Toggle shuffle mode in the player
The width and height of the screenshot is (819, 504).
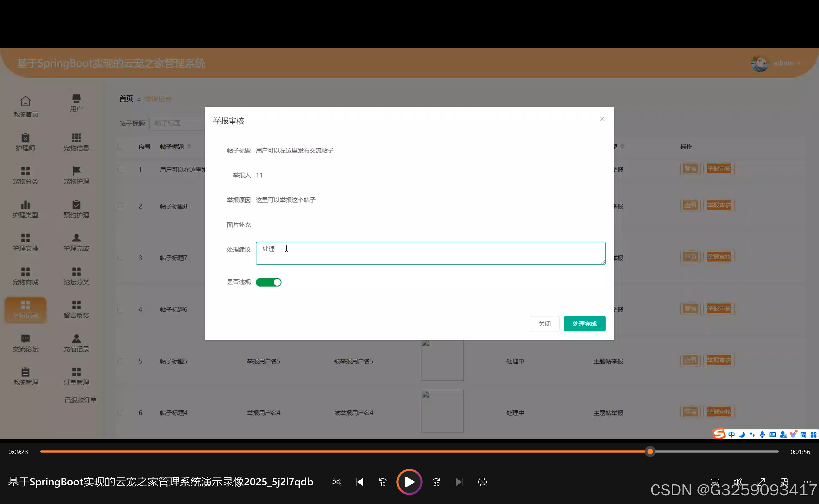(x=336, y=482)
